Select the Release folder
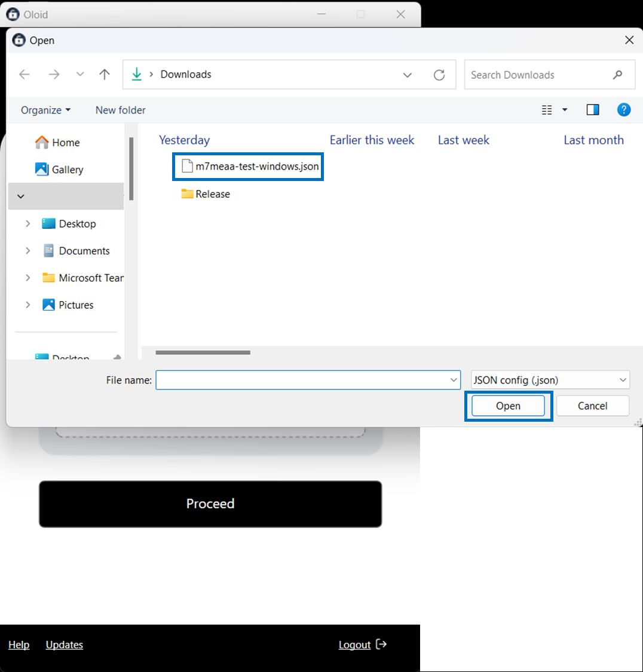 (x=206, y=194)
